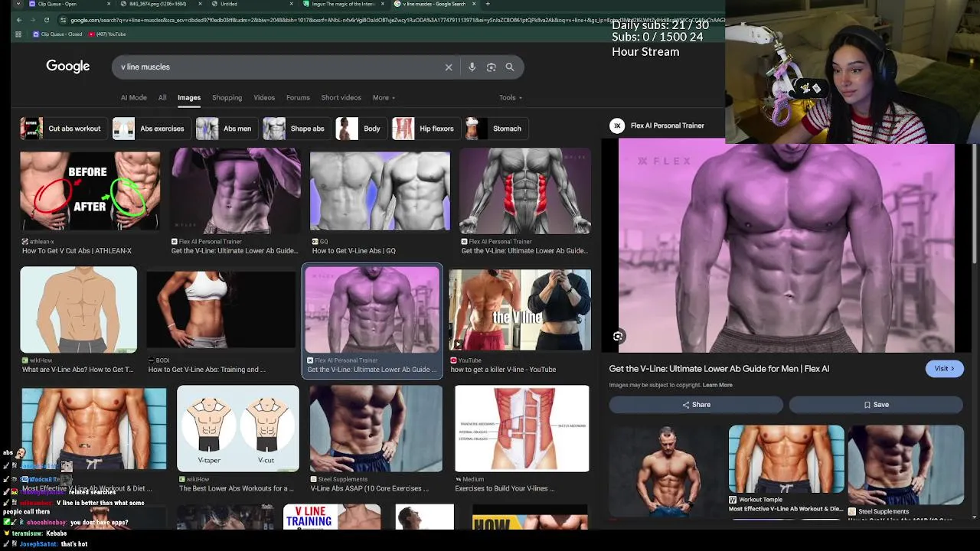Open the ATHLEAN-X Before After thumbnail
This screenshot has height=551, width=980.
(90, 191)
